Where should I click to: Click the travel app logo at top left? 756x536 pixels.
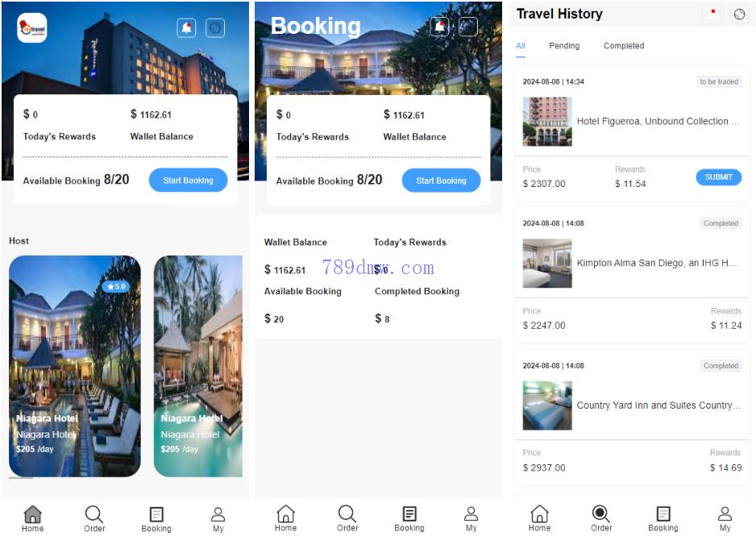click(x=31, y=28)
